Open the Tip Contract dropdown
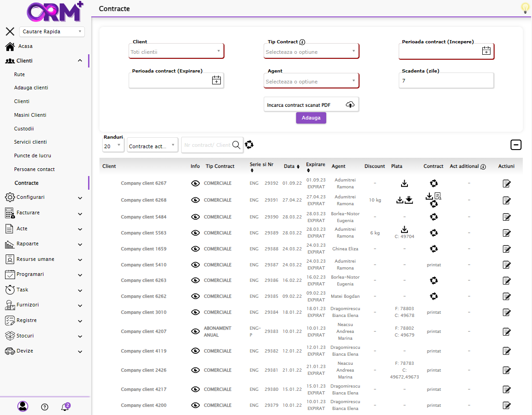The image size is (532, 415). click(x=312, y=52)
